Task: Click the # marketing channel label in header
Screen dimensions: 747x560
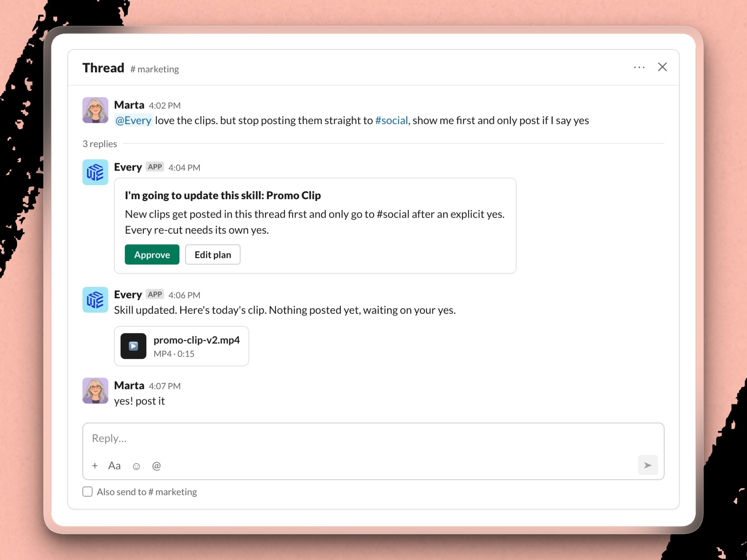Action: coord(154,69)
